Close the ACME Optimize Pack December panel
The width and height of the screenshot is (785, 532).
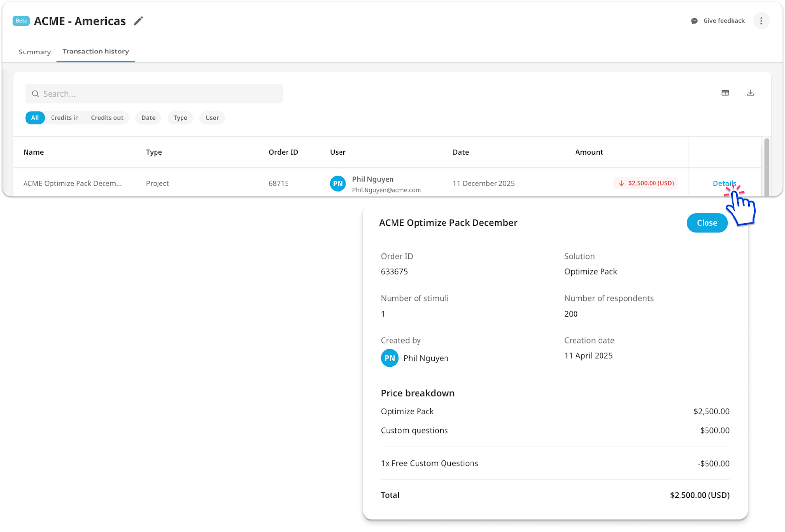(707, 223)
